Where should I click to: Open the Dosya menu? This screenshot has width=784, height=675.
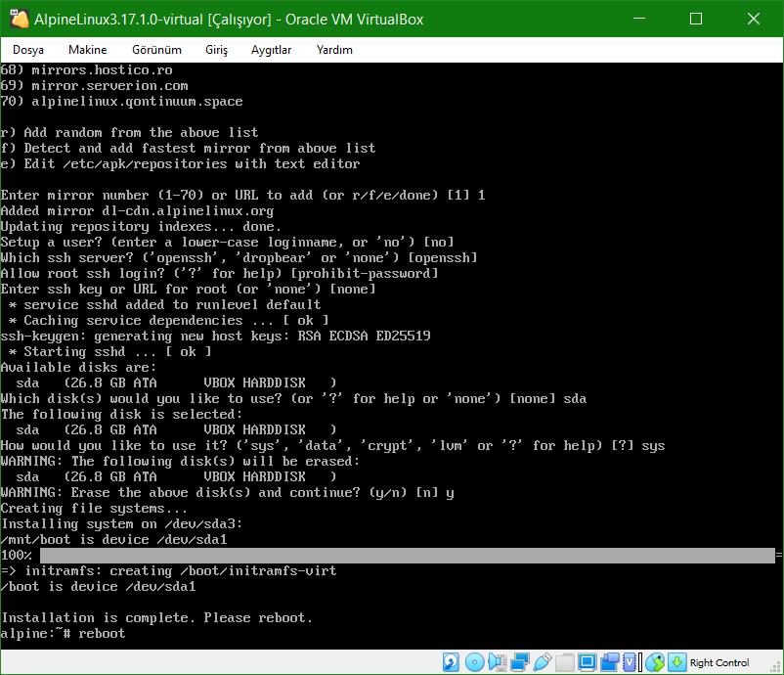28,50
